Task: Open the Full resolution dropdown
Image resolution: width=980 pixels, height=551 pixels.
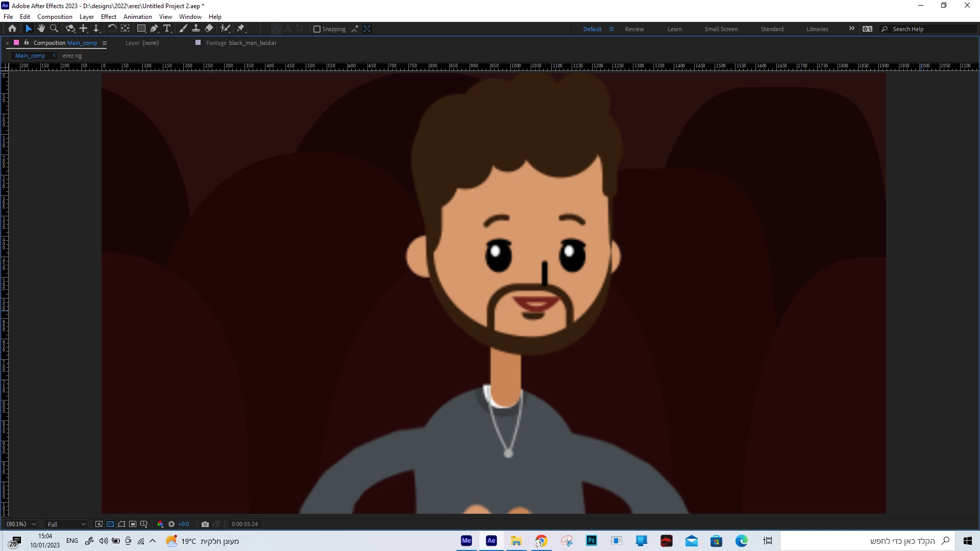Action: (66, 524)
